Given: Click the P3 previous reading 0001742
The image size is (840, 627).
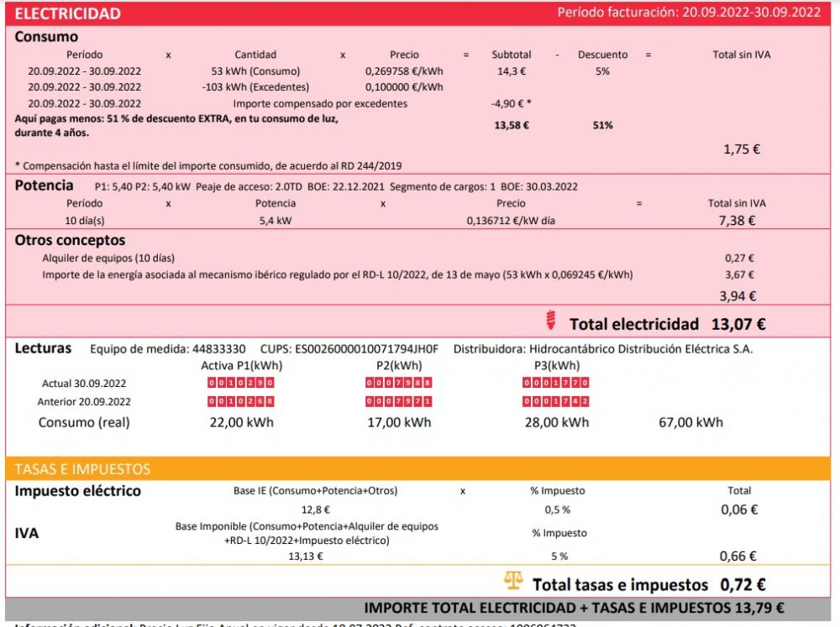Looking at the screenshot, I should tap(556, 401).
